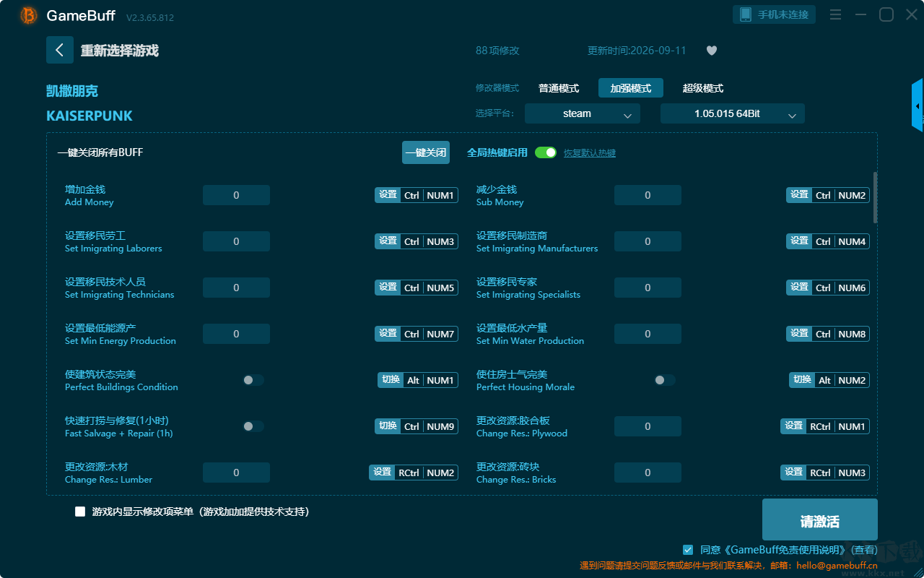The width and height of the screenshot is (924, 578).
Task: Click 切换 button for Fast Salvage + Repair
Action: click(x=388, y=426)
